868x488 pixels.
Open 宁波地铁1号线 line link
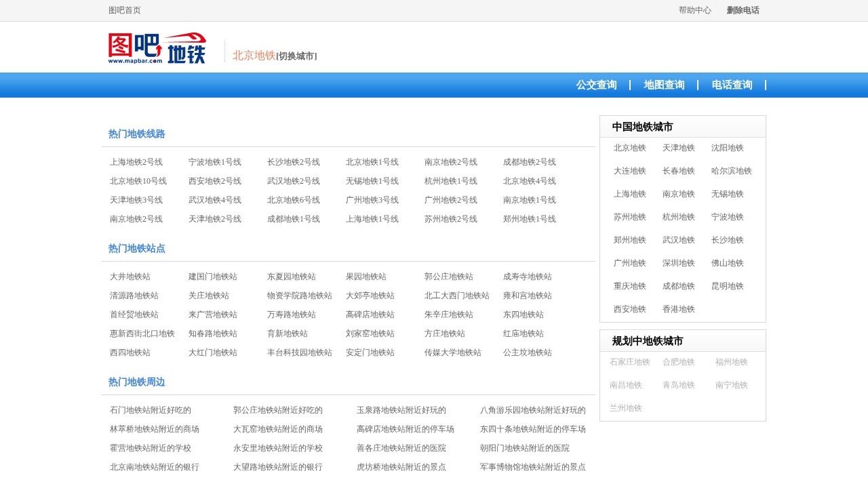[215, 162]
